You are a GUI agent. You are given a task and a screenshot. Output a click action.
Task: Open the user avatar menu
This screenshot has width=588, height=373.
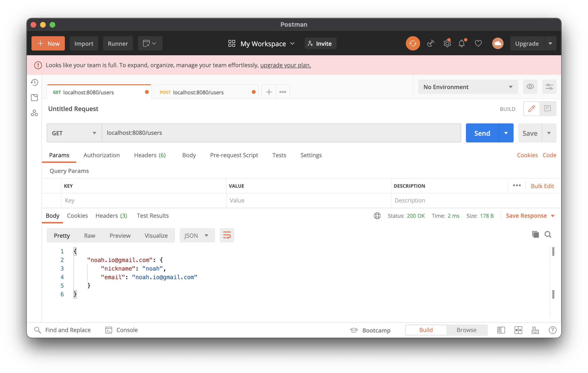[x=498, y=43]
